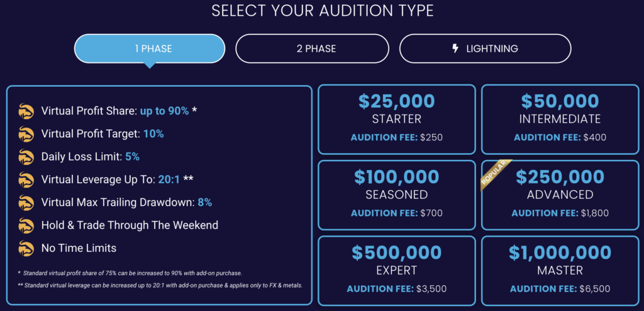Choose the $1,000,000 Master plan
This screenshot has height=311, width=644.
pyautogui.click(x=560, y=271)
